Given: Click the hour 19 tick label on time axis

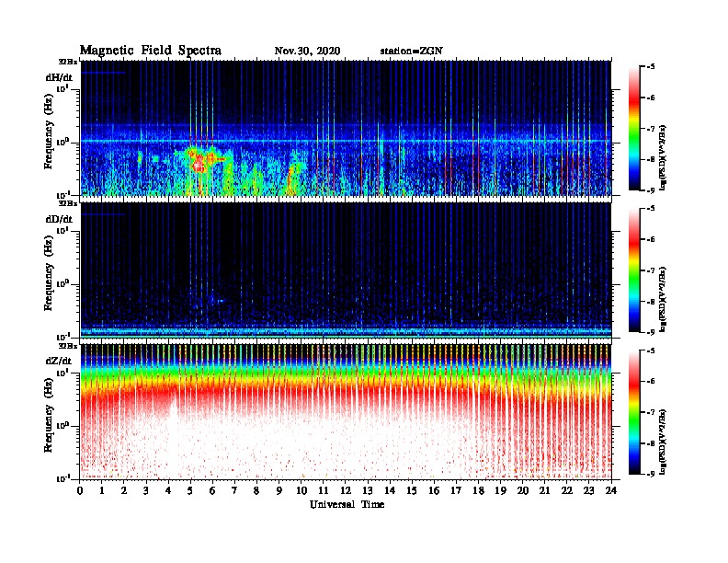Looking at the screenshot, I should 500,490.
